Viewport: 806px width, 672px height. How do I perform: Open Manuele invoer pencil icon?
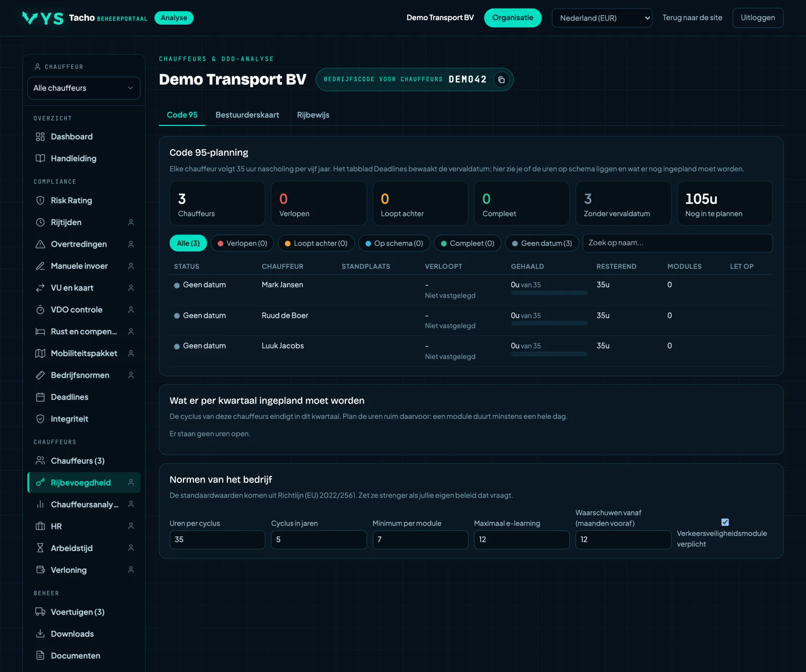40,266
